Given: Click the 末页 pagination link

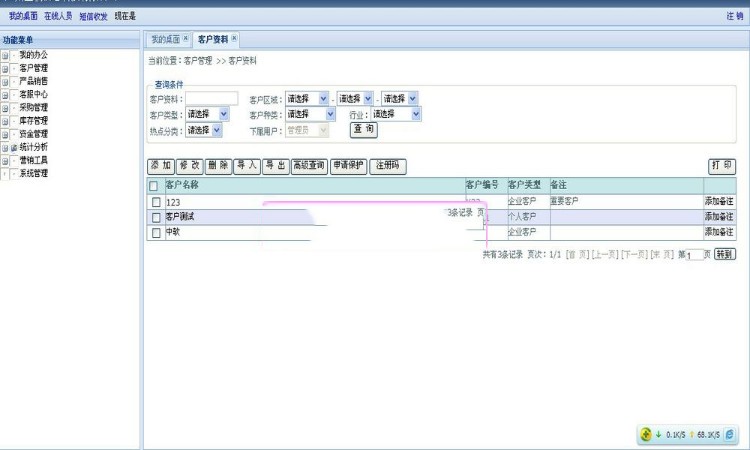Looking at the screenshot, I should click(x=662, y=254).
